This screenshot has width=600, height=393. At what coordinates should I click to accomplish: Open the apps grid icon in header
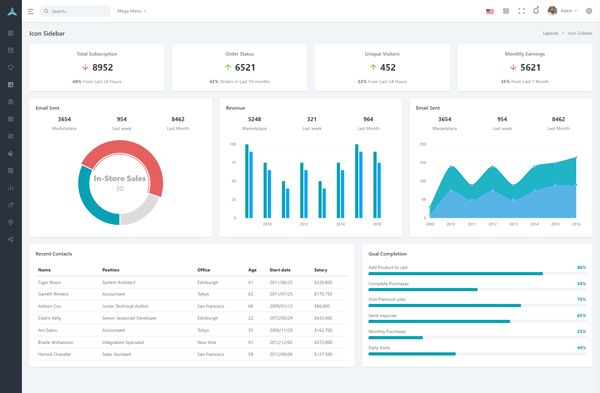coord(506,11)
